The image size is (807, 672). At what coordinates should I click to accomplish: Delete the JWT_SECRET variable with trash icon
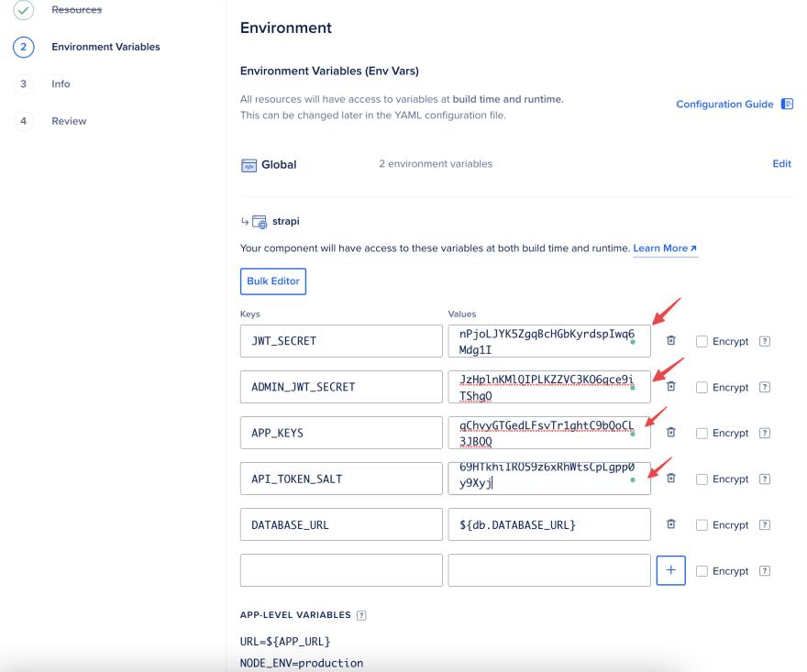pos(670,341)
